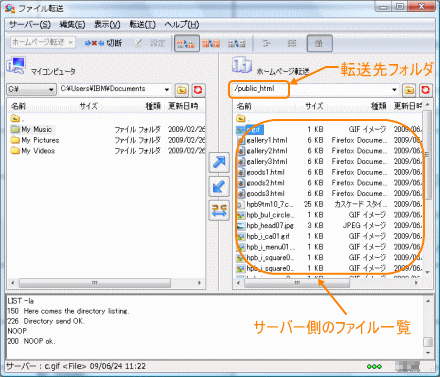The image size is (440, 377).
Task: Sort server list by 名前 column
Action: tap(244, 106)
